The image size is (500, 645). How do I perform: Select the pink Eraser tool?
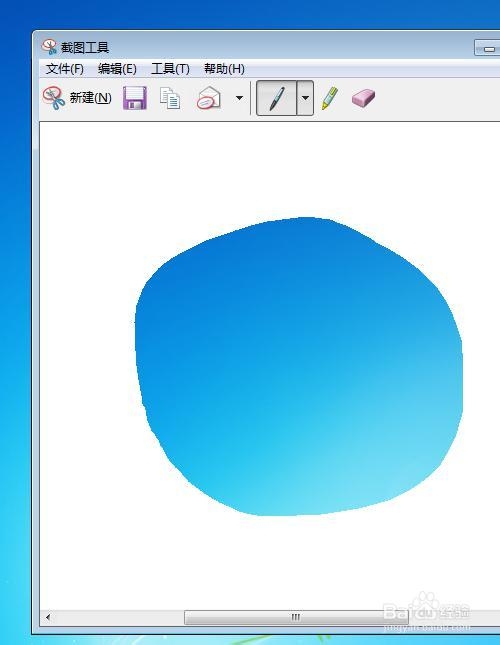[x=363, y=98]
